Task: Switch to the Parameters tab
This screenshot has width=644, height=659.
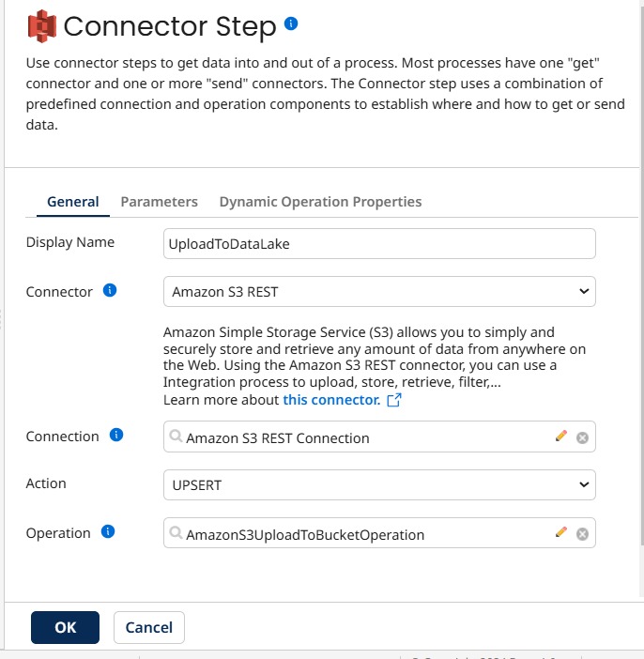Action: coord(159,202)
